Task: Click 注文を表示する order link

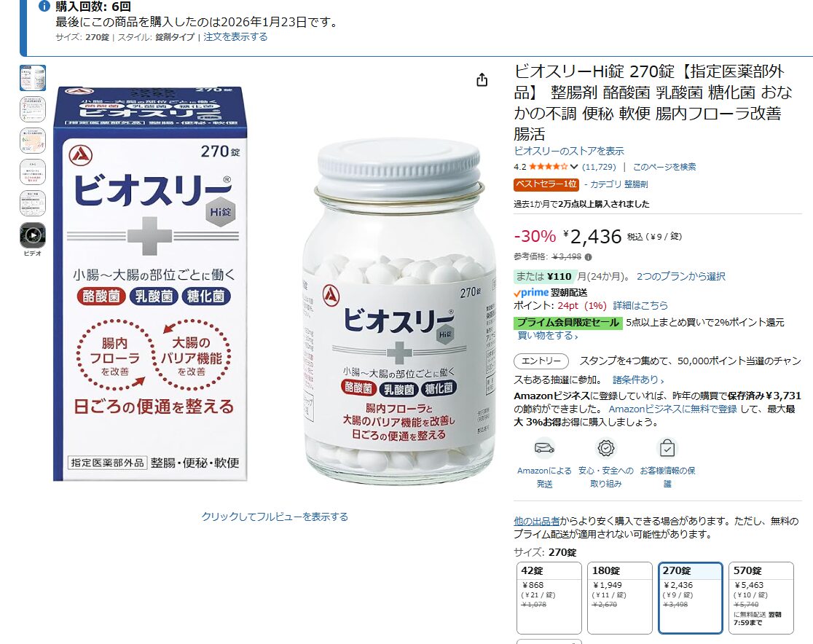Action: click(x=235, y=37)
